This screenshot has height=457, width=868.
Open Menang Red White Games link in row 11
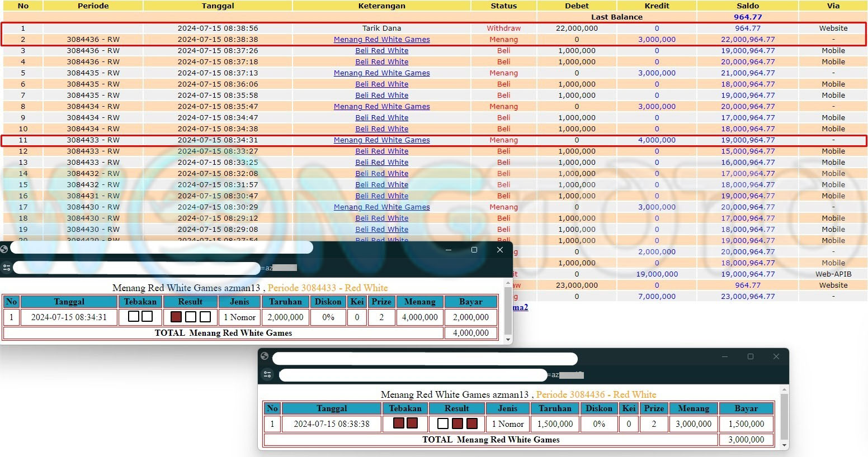(381, 140)
